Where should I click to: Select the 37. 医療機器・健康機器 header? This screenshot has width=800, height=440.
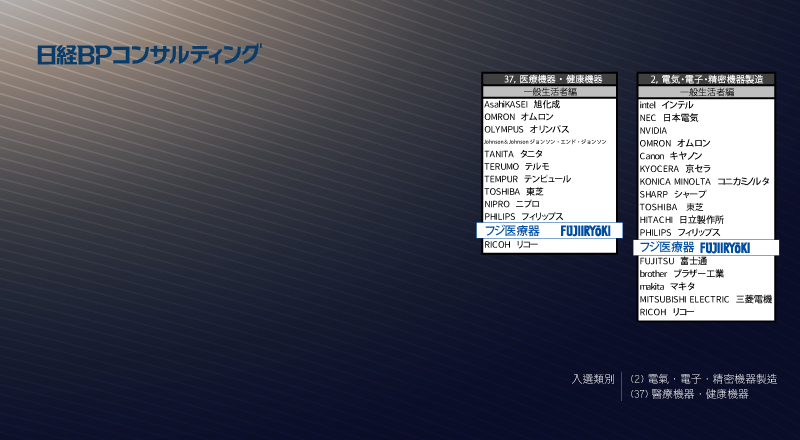point(549,78)
